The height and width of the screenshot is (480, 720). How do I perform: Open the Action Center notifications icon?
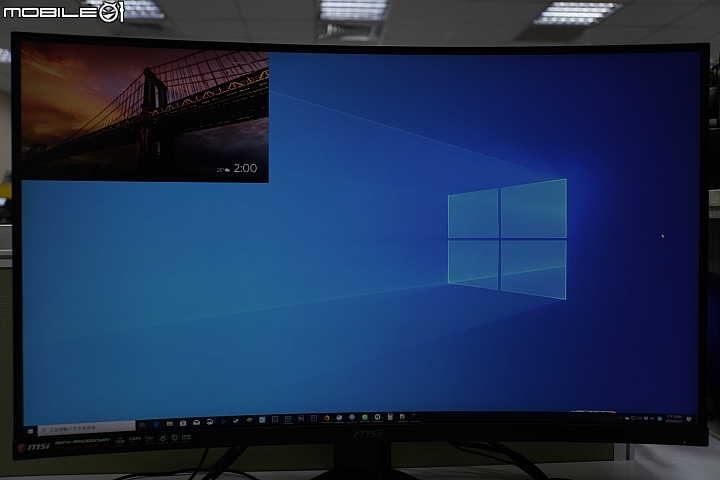[689, 419]
